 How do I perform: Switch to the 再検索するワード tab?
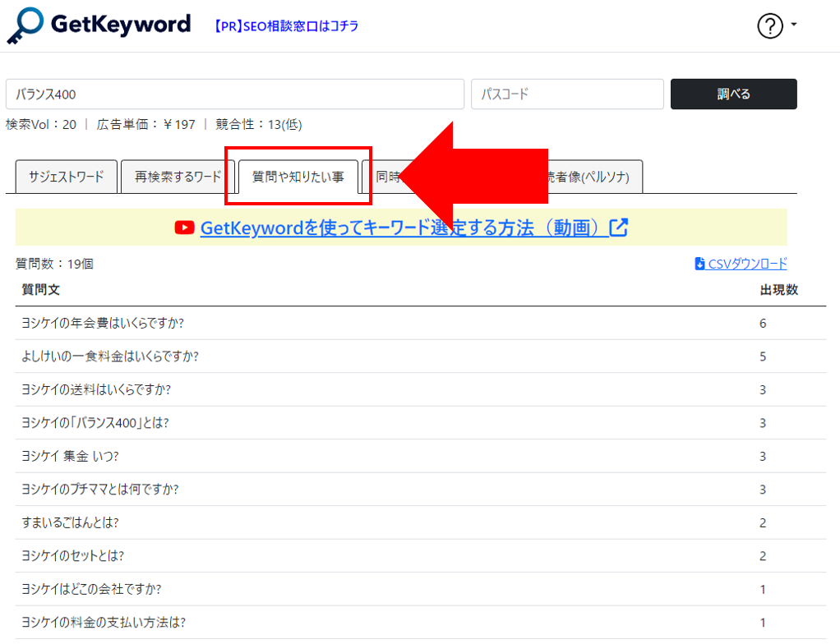click(178, 177)
